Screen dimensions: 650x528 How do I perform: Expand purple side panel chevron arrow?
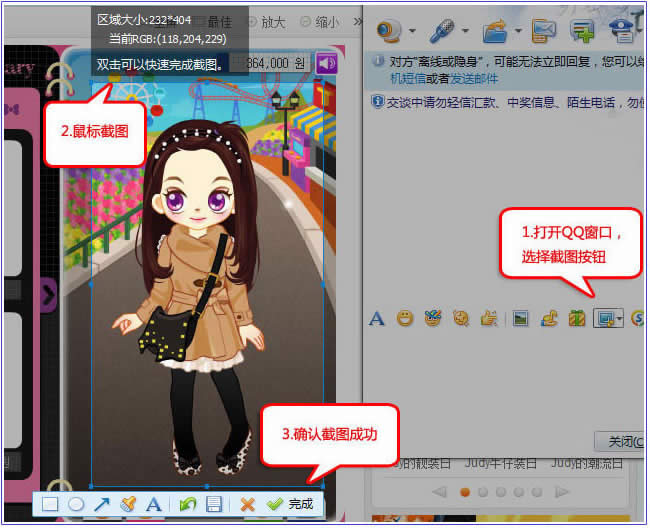point(49,295)
